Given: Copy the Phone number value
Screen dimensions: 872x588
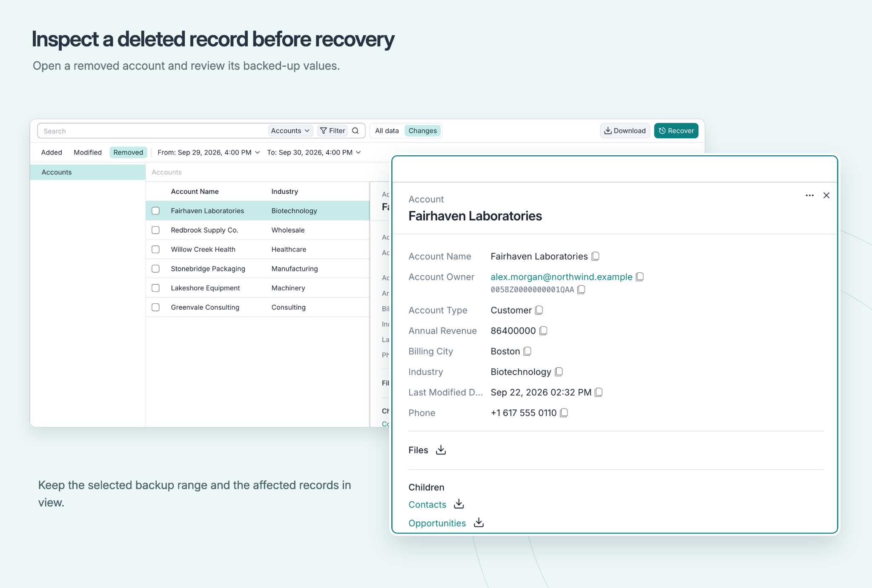Looking at the screenshot, I should 564,413.
